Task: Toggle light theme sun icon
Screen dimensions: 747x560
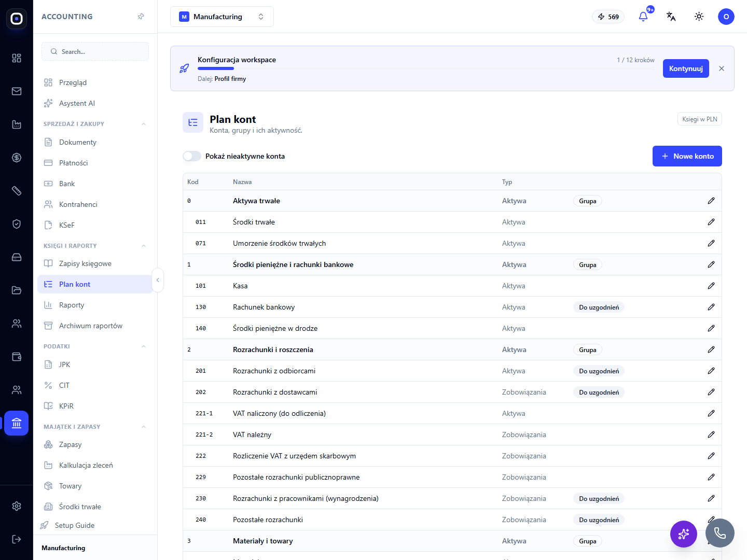Action: (699, 17)
